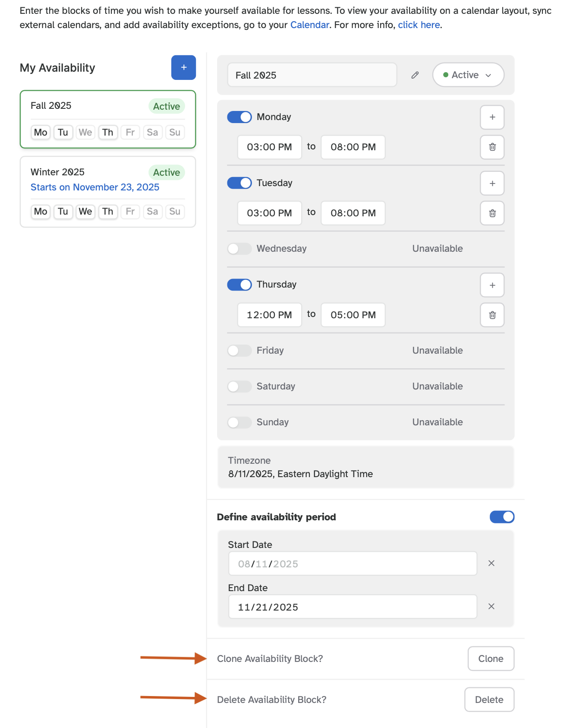Enable Wednesday availability toggle
Viewport: 573px width, 728px height.
(239, 249)
